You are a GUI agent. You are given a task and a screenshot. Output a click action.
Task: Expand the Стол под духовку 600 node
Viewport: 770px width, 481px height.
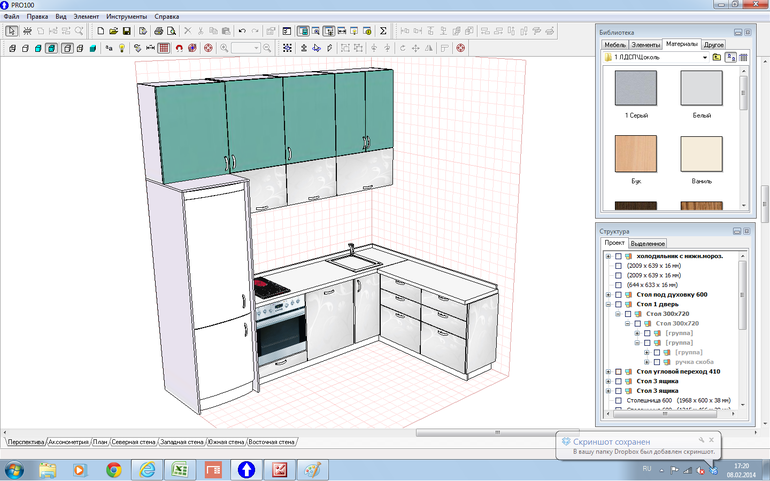[608, 295]
